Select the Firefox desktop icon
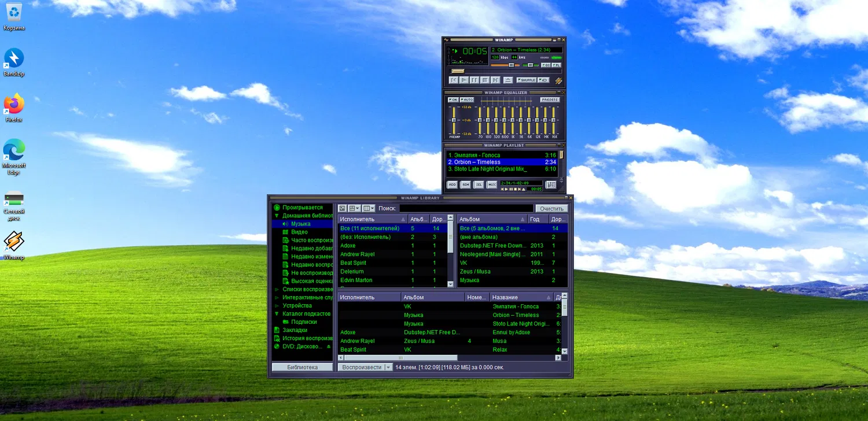The width and height of the screenshot is (868, 421). 14,108
